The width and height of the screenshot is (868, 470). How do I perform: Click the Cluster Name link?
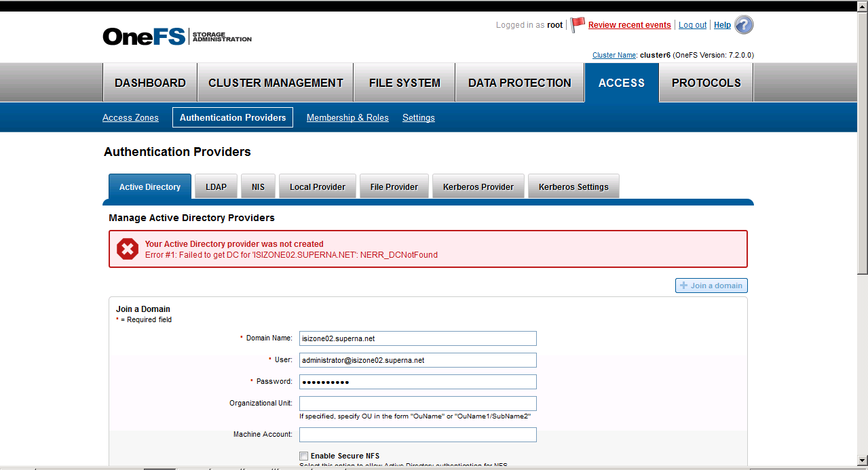click(614, 55)
